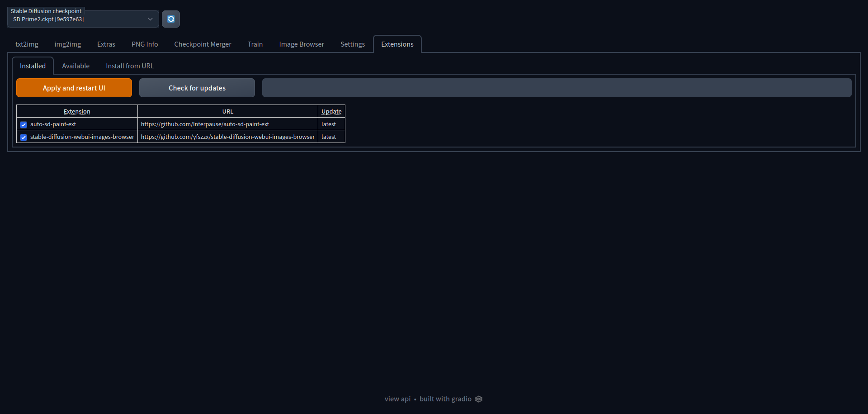This screenshot has height=414, width=868.
Task: Sort extensions by the Update column header
Action: [331, 111]
